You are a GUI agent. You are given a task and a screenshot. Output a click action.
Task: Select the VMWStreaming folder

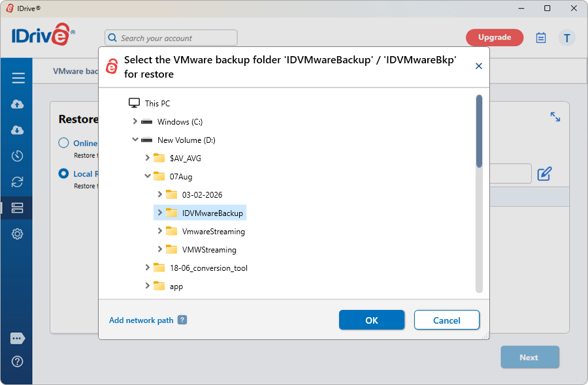pyautogui.click(x=201, y=250)
